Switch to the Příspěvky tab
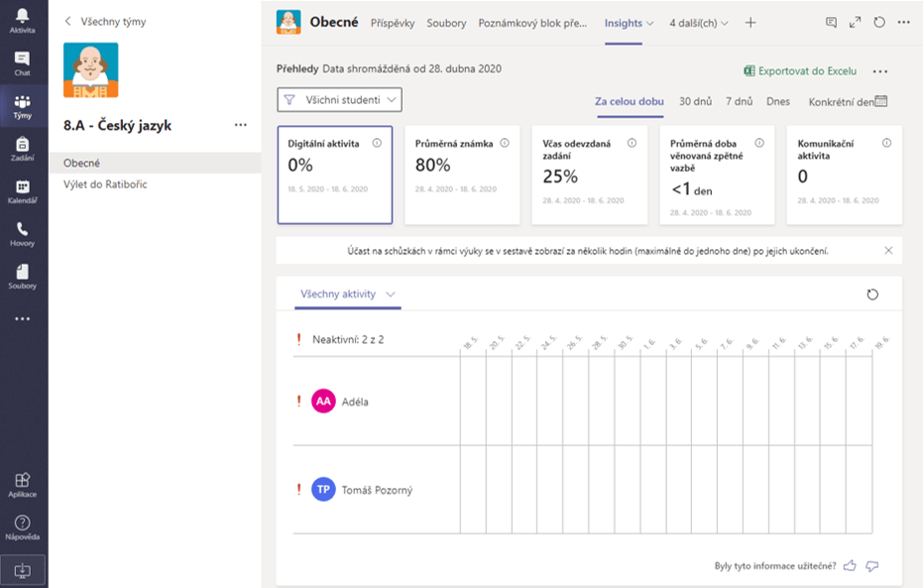The height and width of the screenshot is (588, 923). [393, 23]
